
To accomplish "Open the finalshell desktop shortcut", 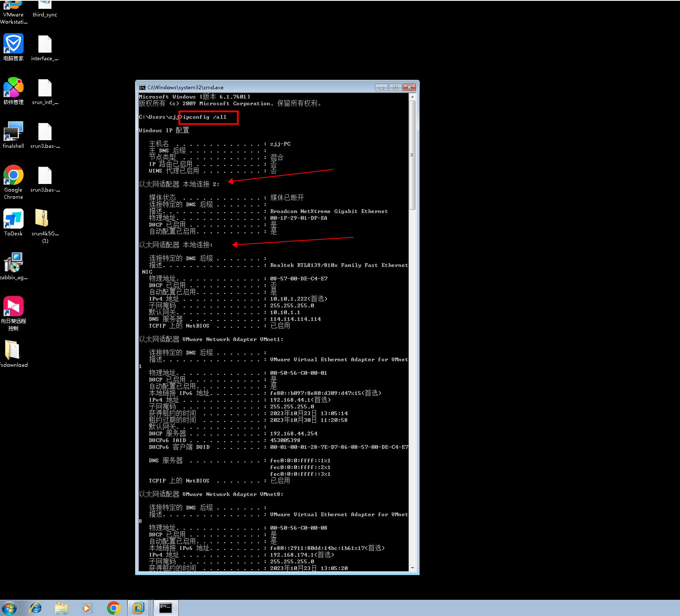I will point(13,131).
